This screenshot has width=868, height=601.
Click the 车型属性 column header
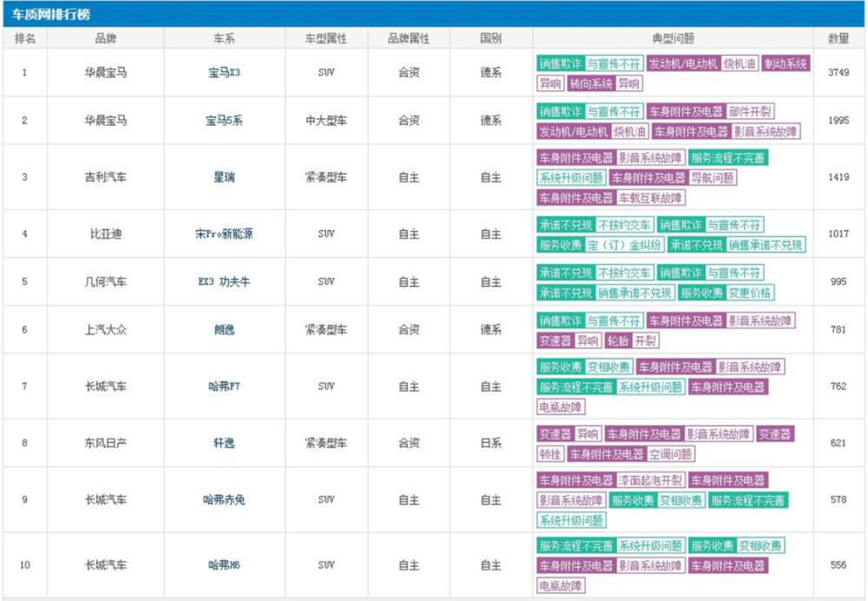point(326,38)
